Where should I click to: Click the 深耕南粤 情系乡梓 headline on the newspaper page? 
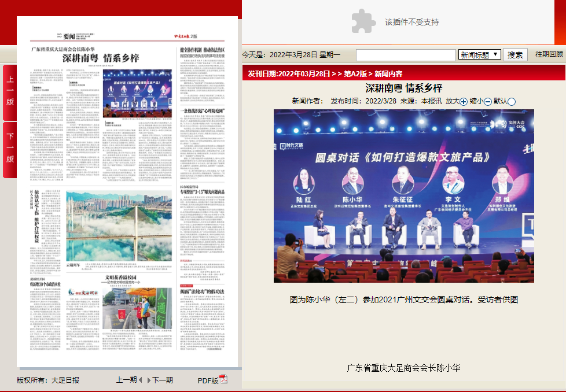101,58
